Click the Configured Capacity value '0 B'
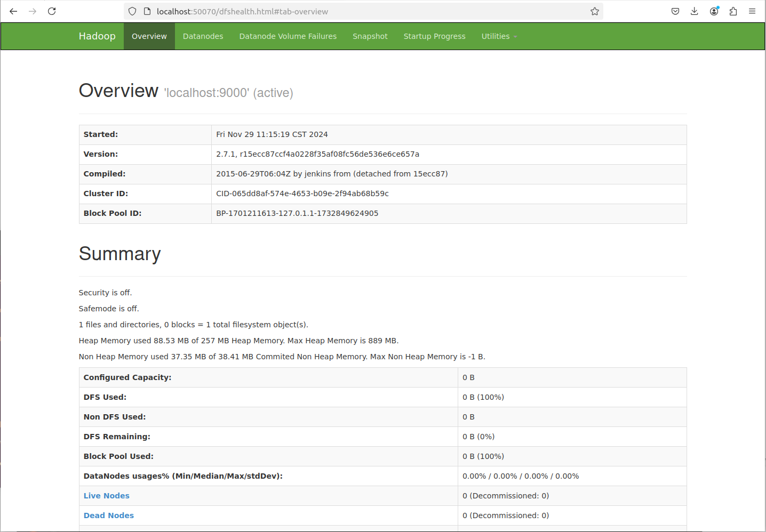Screen dimensions: 766x532 coord(468,377)
